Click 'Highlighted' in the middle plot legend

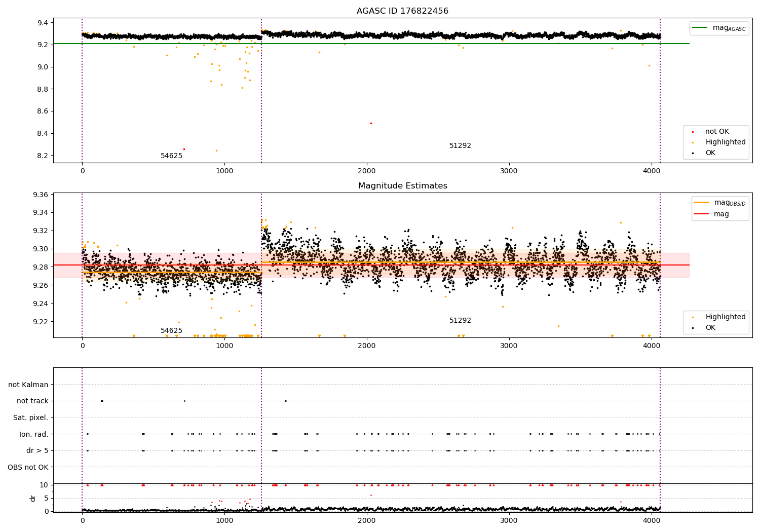coord(726,317)
